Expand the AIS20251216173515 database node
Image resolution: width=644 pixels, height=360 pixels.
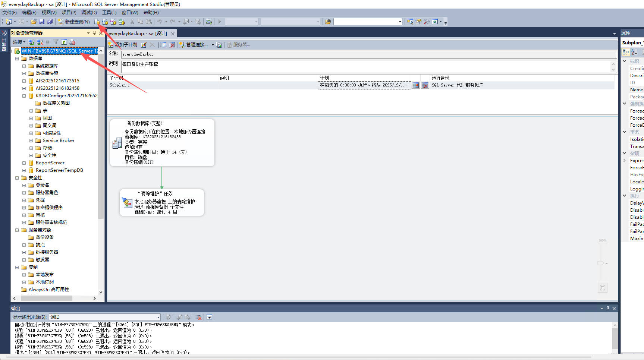24,81
